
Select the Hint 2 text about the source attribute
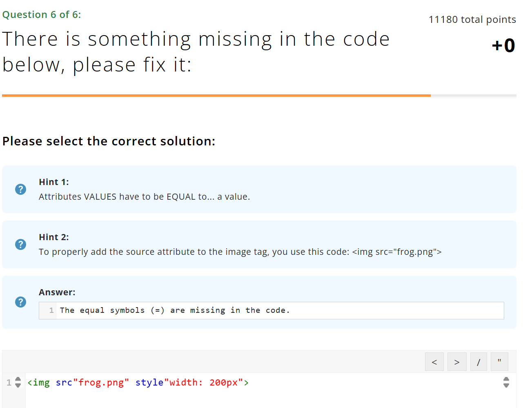[x=240, y=252]
